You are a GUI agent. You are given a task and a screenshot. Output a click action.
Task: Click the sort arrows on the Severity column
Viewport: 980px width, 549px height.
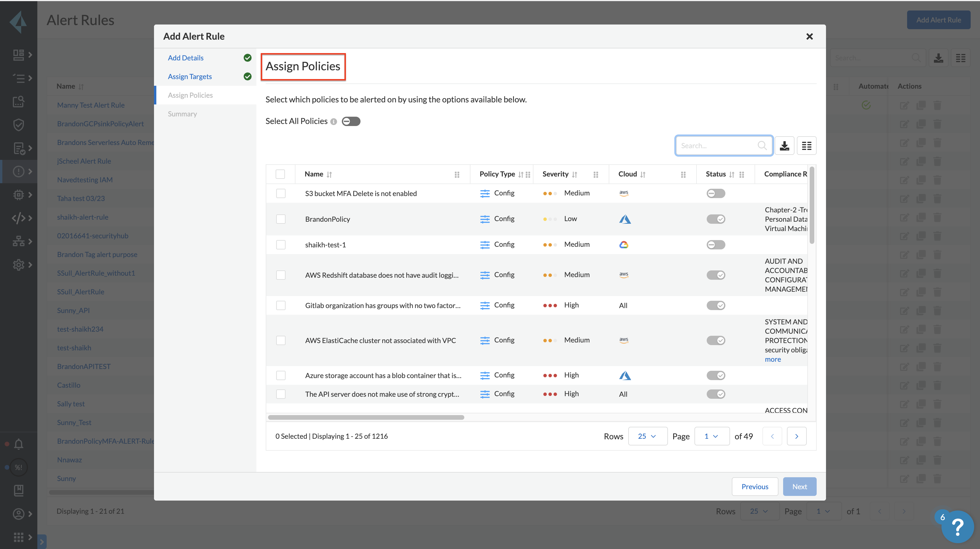point(575,175)
